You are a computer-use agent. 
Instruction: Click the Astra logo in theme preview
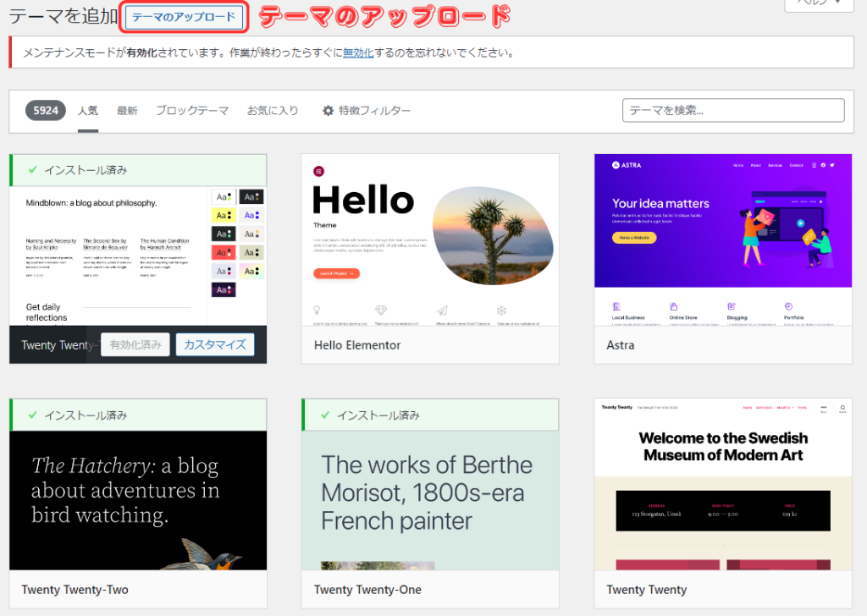627,165
